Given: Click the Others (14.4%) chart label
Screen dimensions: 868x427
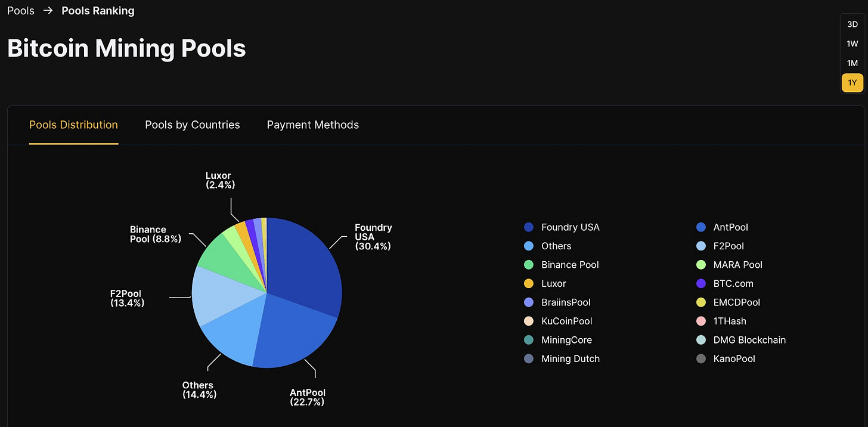Looking at the screenshot, I should 200,390.
